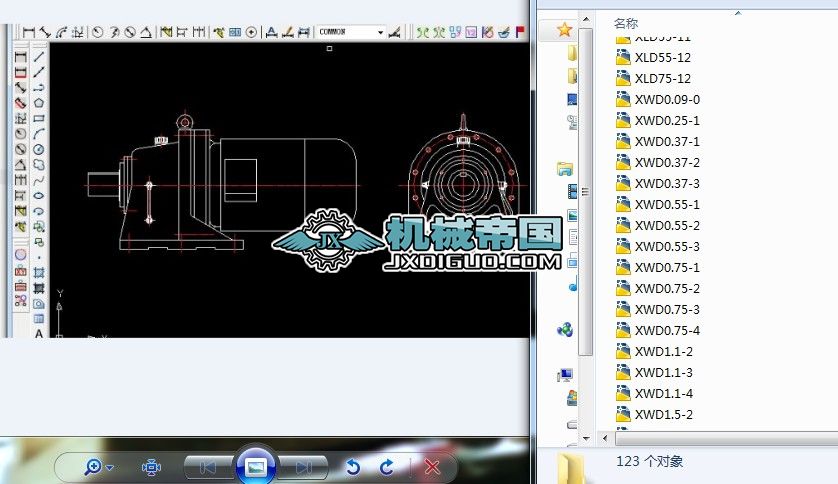Screen dimensions: 838x484
Task: Go to next image
Action: click(302, 467)
